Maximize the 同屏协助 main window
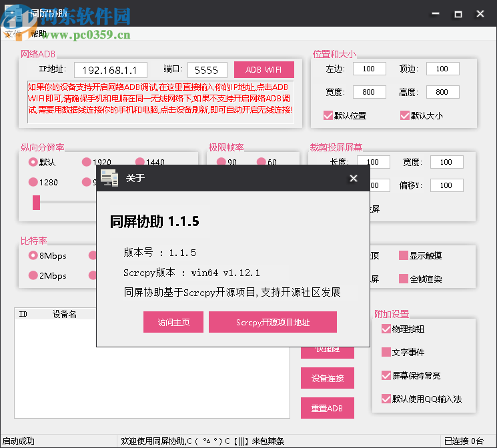The width and height of the screenshot is (497, 448). [458, 13]
